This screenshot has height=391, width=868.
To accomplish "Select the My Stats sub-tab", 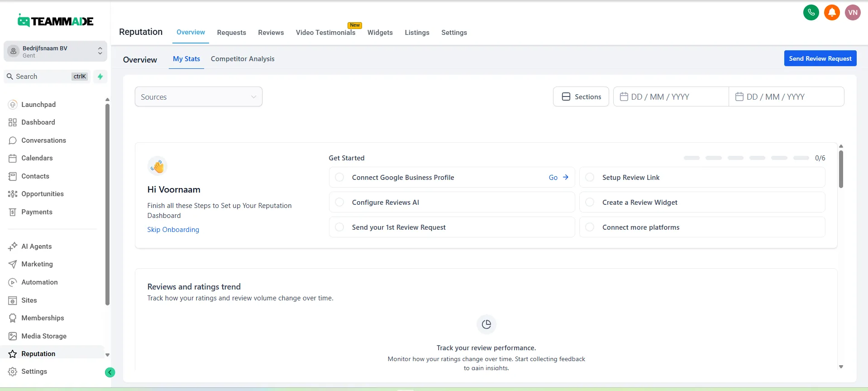I will 186,59.
